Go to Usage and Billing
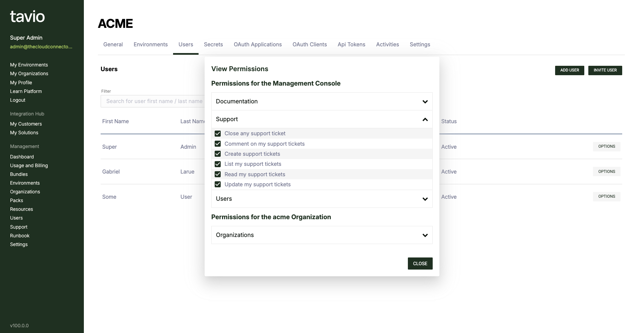 tap(29, 165)
